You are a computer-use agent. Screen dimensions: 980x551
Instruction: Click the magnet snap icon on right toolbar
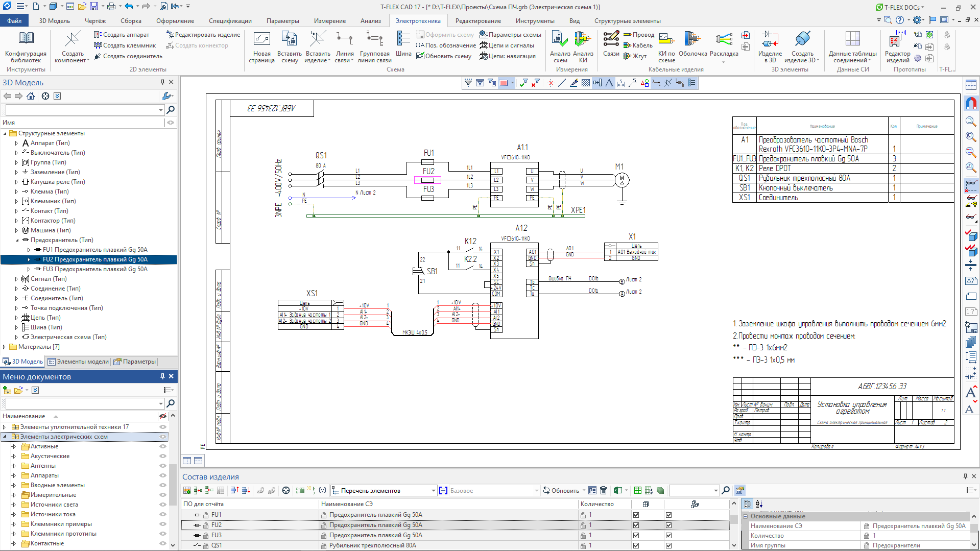point(971,103)
